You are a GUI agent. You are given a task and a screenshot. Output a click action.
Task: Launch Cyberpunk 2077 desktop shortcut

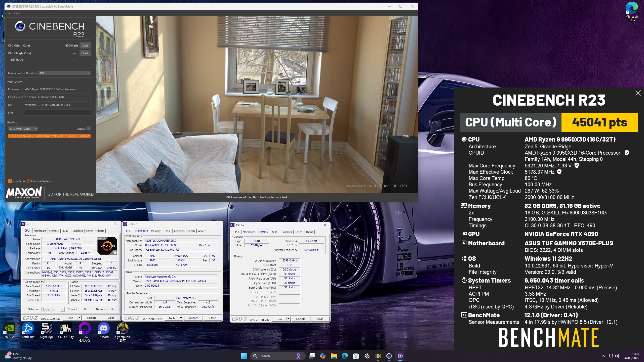[x=123, y=332]
